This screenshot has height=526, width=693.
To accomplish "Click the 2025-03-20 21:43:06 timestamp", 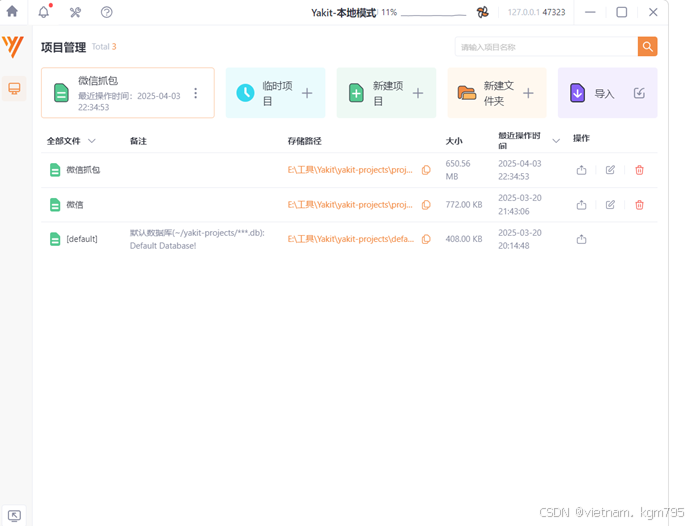I will click(520, 205).
